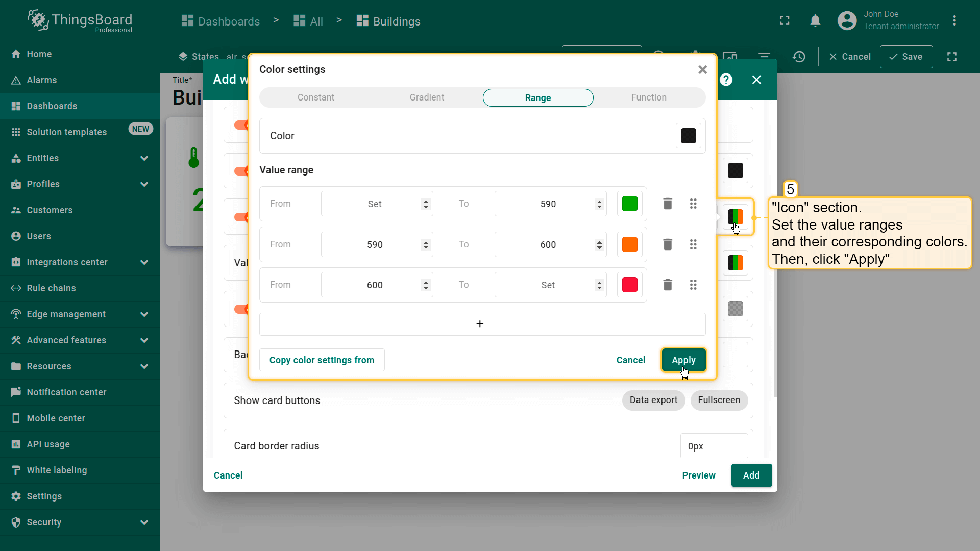Screen dimensions: 980x551
Task: Delete the 600 to Set range row
Action: pos(667,285)
